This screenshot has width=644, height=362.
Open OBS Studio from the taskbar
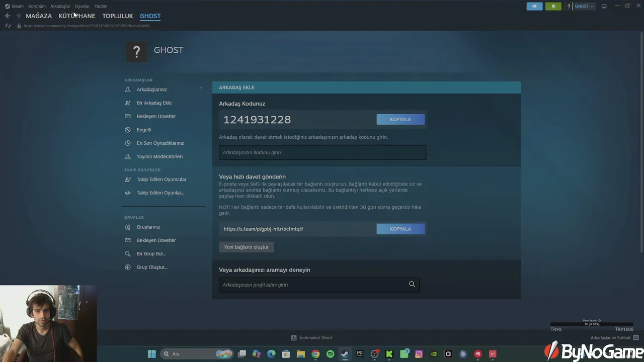click(x=374, y=354)
